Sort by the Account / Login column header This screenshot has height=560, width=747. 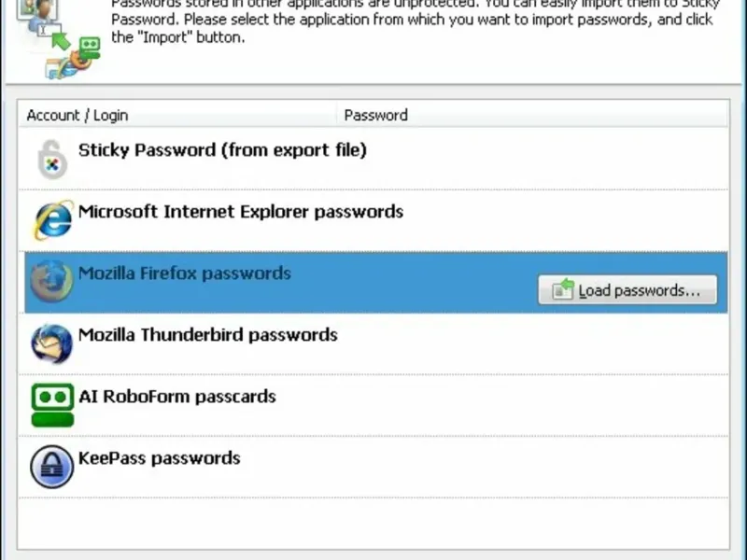[78, 116]
